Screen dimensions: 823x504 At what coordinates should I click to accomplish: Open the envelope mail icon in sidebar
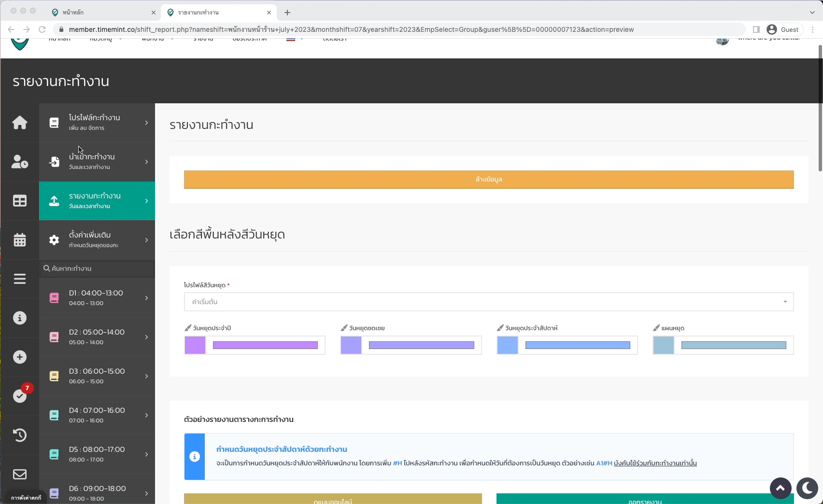[x=20, y=475]
